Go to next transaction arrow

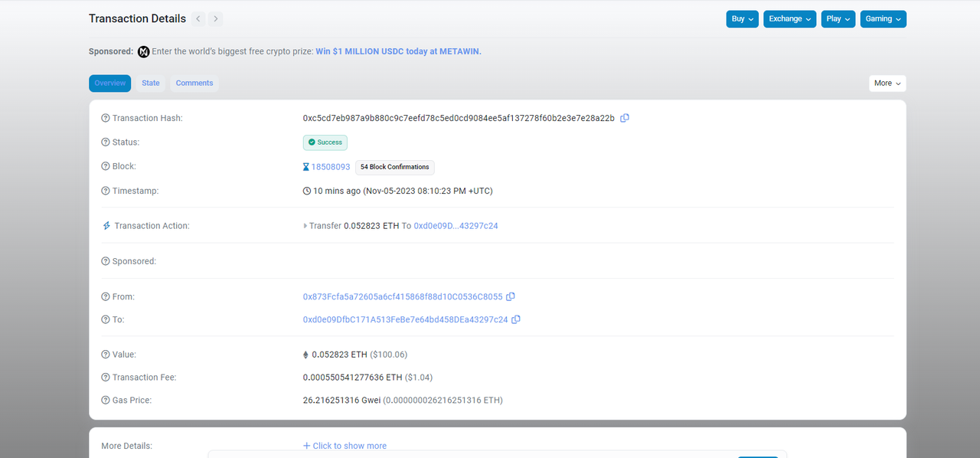(x=216, y=18)
